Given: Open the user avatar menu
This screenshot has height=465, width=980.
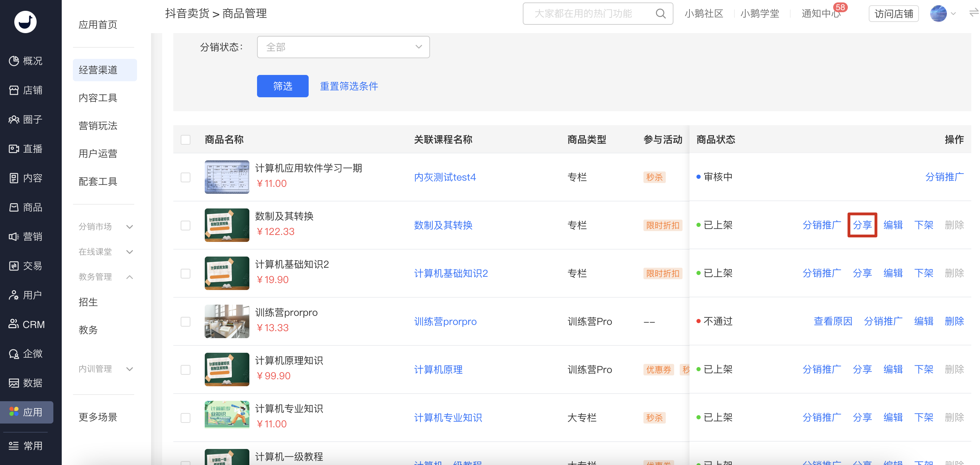Looking at the screenshot, I should point(938,14).
